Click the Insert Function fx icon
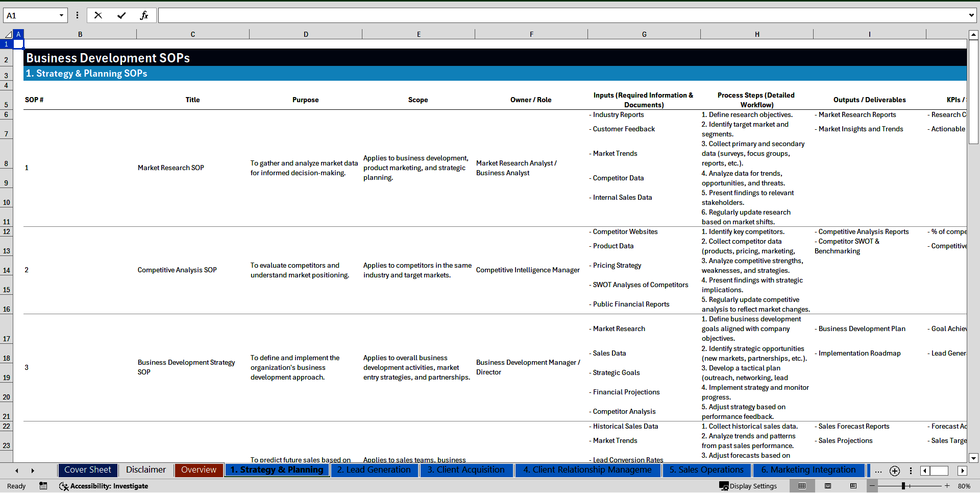Screen dimensions: 980x493 (x=144, y=15)
